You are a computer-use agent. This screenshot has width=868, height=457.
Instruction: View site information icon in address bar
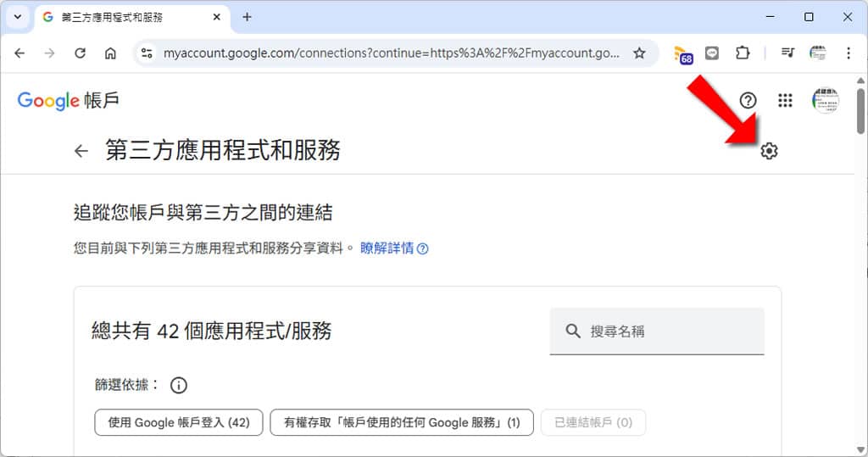(x=147, y=53)
